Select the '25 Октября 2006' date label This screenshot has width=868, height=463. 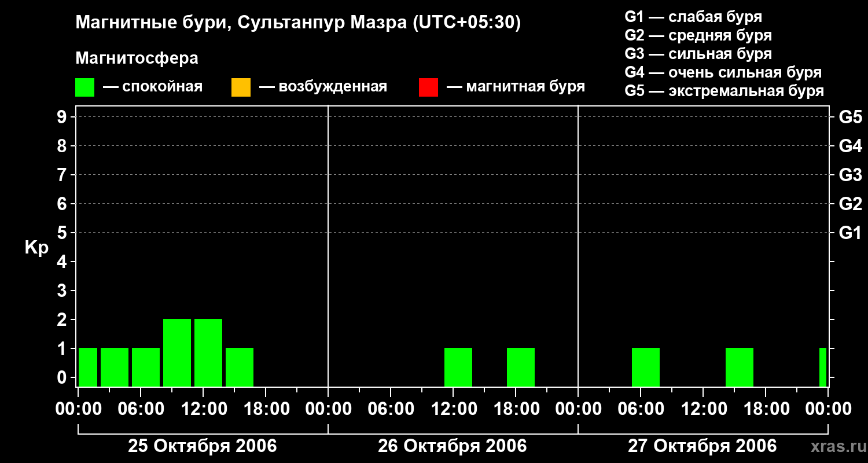tap(202, 446)
